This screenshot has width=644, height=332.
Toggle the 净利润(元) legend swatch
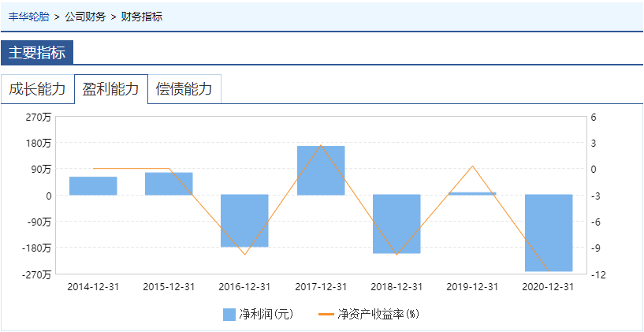pyautogui.click(x=229, y=315)
